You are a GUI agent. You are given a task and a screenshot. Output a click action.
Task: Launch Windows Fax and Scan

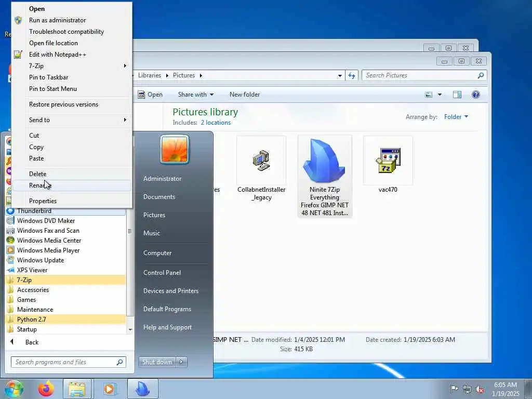[65, 231]
